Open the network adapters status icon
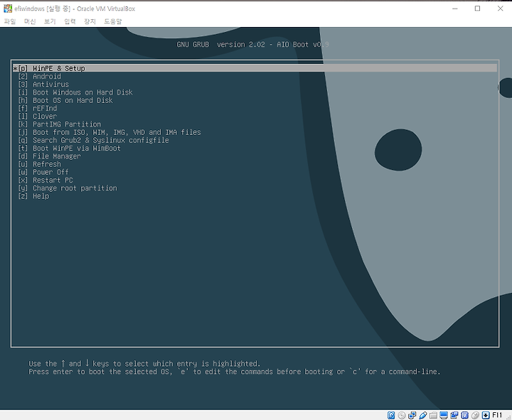 412,415
